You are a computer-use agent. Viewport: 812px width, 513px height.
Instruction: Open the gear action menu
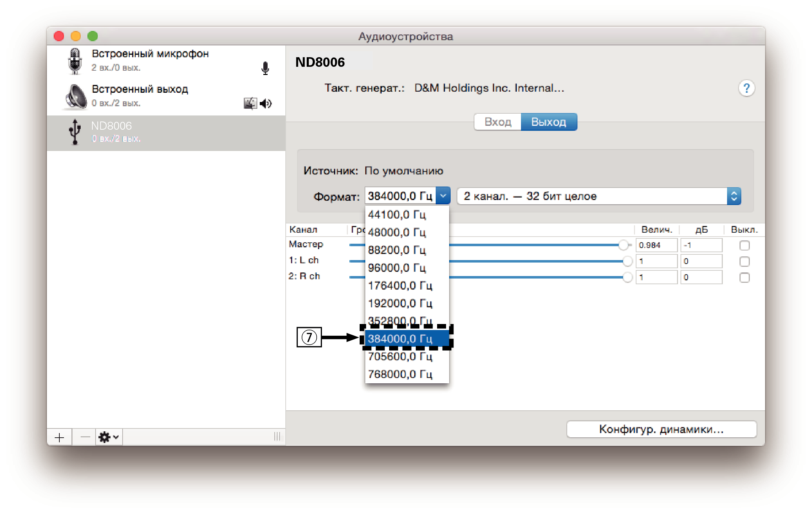tap(109, 437)
